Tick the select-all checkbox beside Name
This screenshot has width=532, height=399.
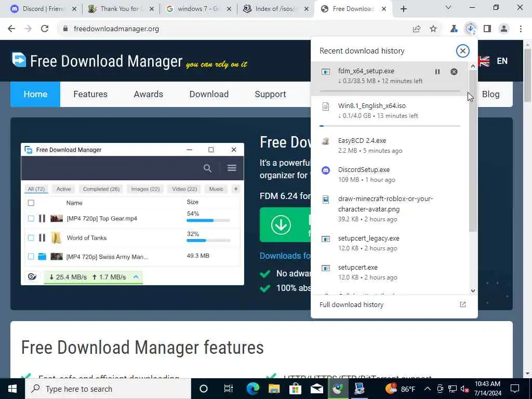click(31, 203)
